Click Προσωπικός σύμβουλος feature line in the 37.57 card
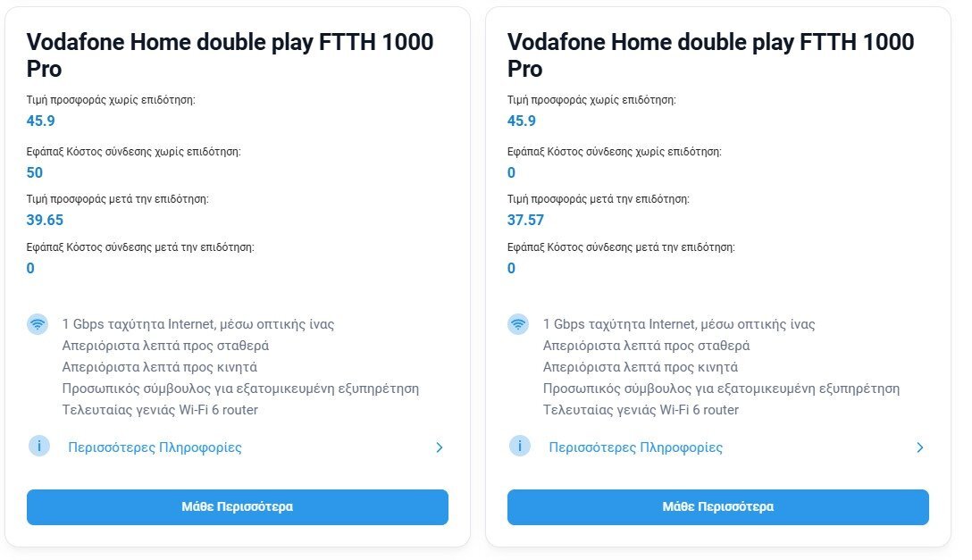Screen dimensions: 972x560 point(721,389)
